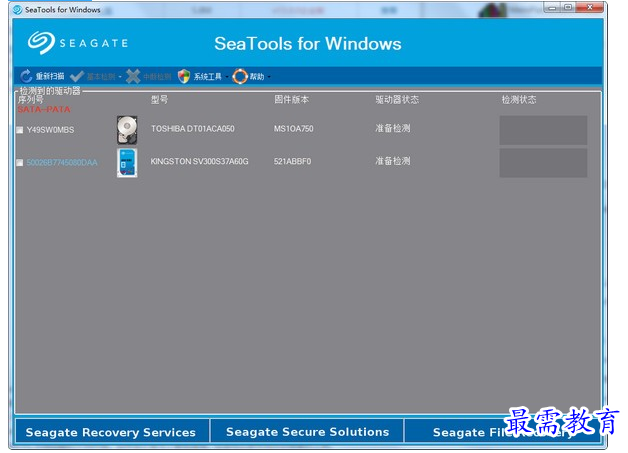Click the 驱动器状态 column header
The height and width of the screenshot is (453, 628).
(397, 99)
